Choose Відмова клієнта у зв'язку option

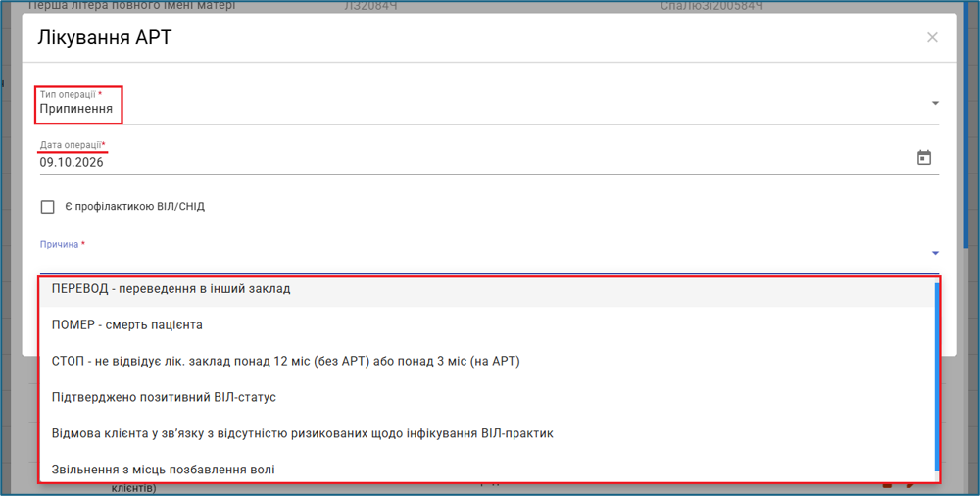(487, 433)
